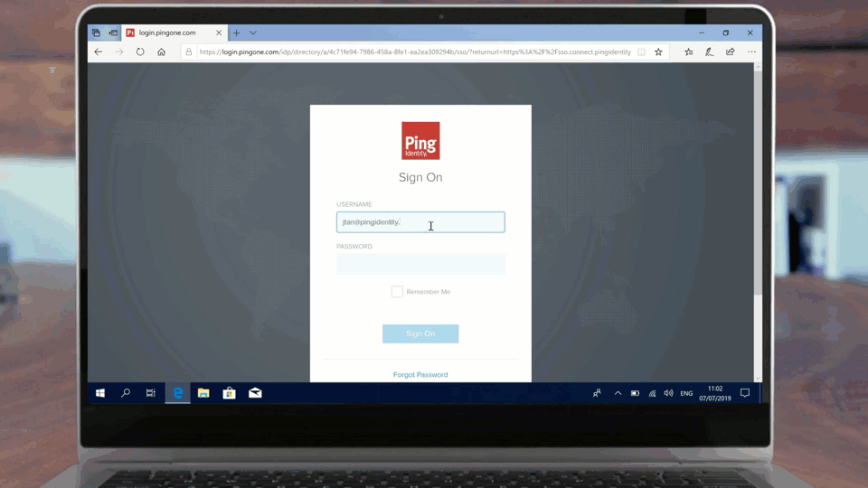The height and width of the screenshot is (488, 868).
Task: Open the Mail app in taskbar
Action: [255, 393]
